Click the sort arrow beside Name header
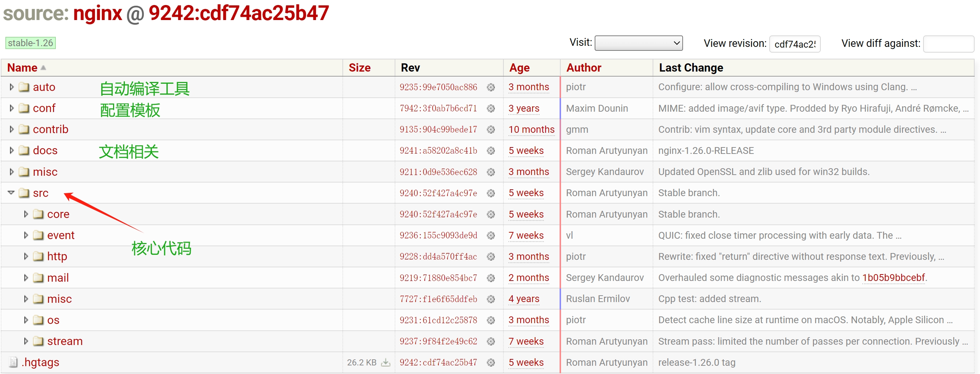This screenshot has height=374, width=980. tap(43, 68)
